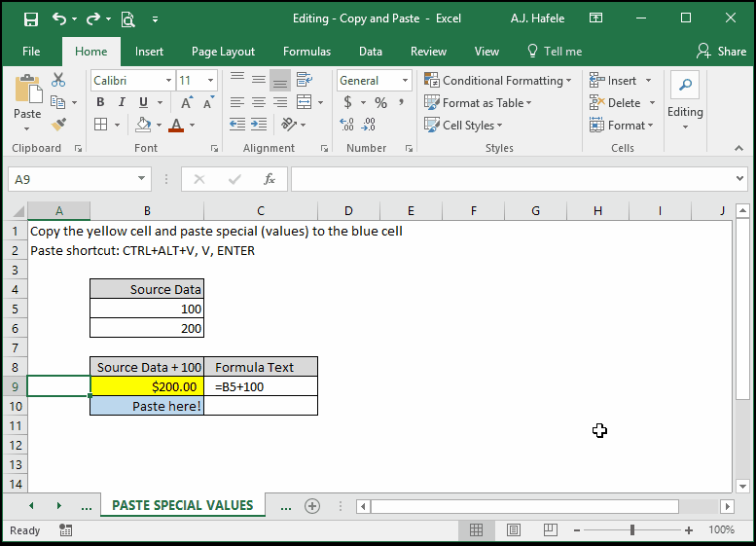
Task: Open the Name Box A9 dropdown
Action: coord(141,179)
